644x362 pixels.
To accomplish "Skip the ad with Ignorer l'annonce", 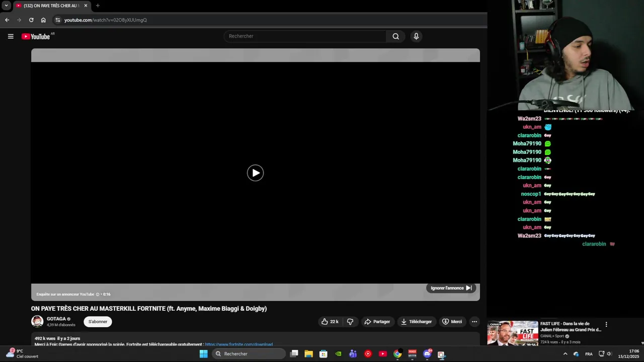I will [451, 288].
